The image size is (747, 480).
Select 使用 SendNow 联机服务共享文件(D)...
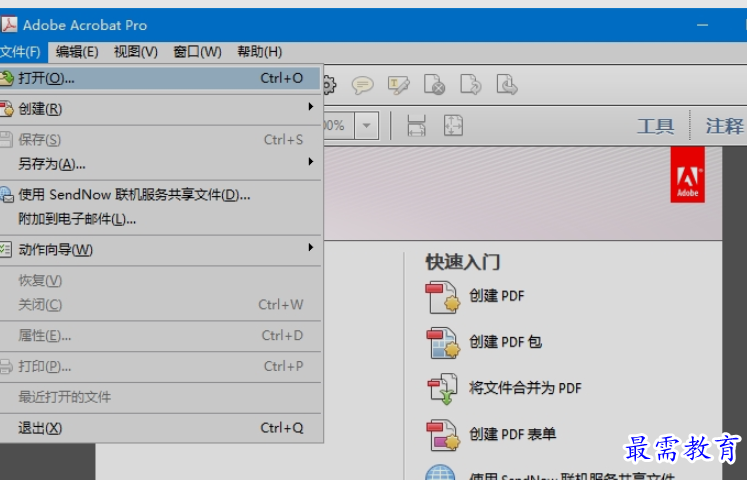click(160, 195)
